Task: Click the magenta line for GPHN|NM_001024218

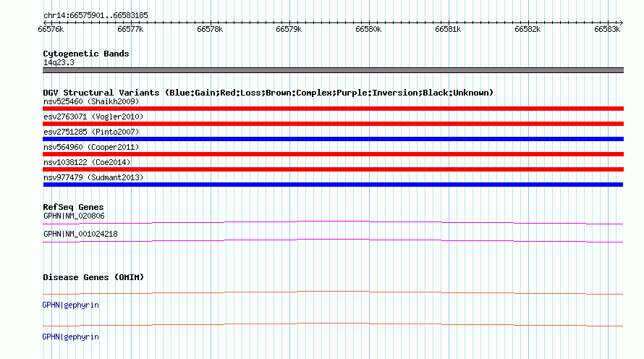Action: pyautogui.click(x=333, y=241)
